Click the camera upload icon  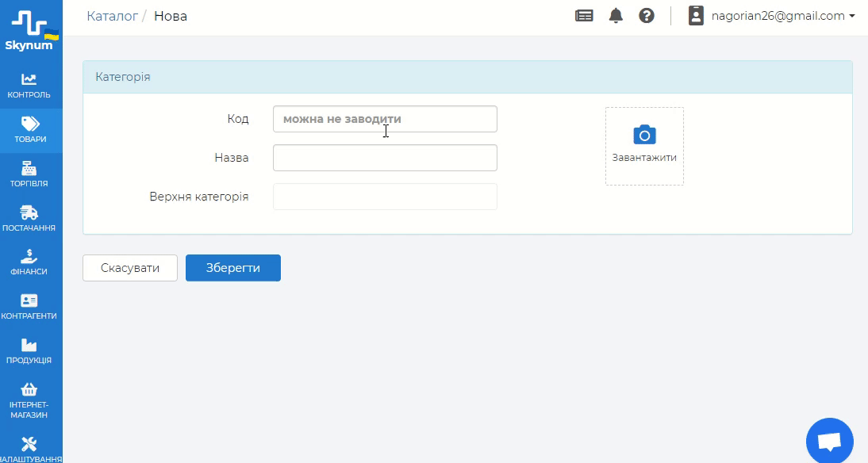(644, 135)
